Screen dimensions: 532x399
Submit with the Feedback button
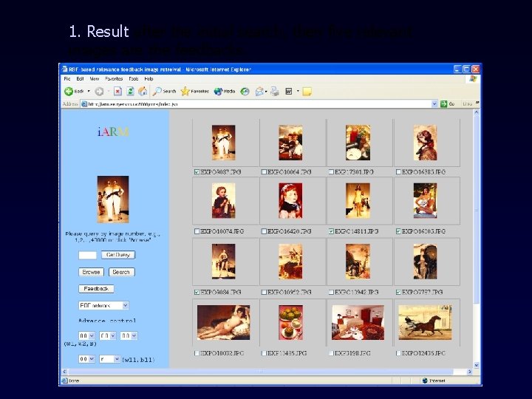click(96, 289)
